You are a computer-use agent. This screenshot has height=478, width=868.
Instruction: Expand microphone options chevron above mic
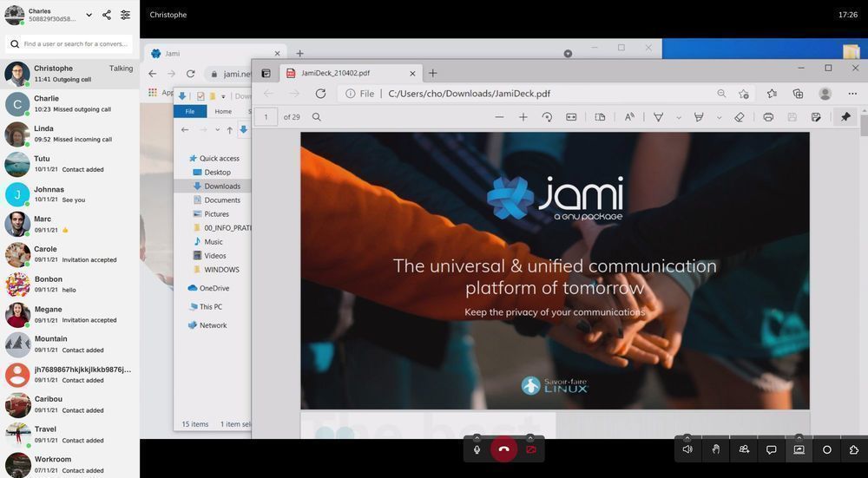point(477,437)
